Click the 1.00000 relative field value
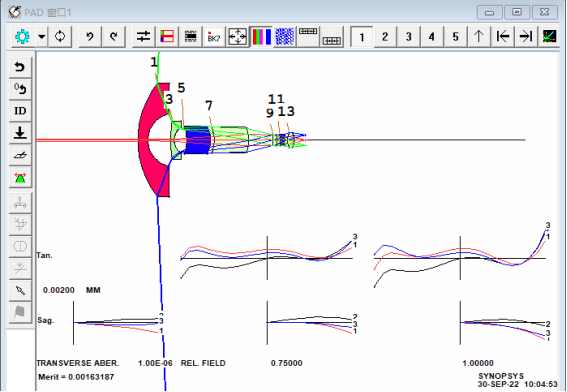Image resolution: width=567 pixels, height=392 pixels. point(478,363)
